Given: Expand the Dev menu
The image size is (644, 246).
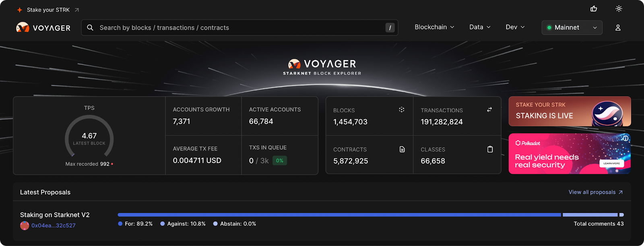Looking at the screenshot, I should tap(515, 27).
